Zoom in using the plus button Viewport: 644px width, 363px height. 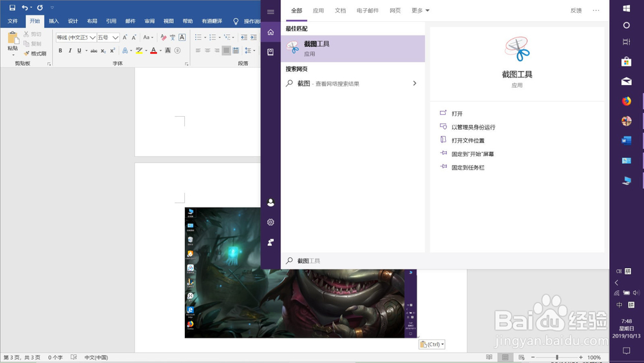pyautogui.click(x=581, y=357)
